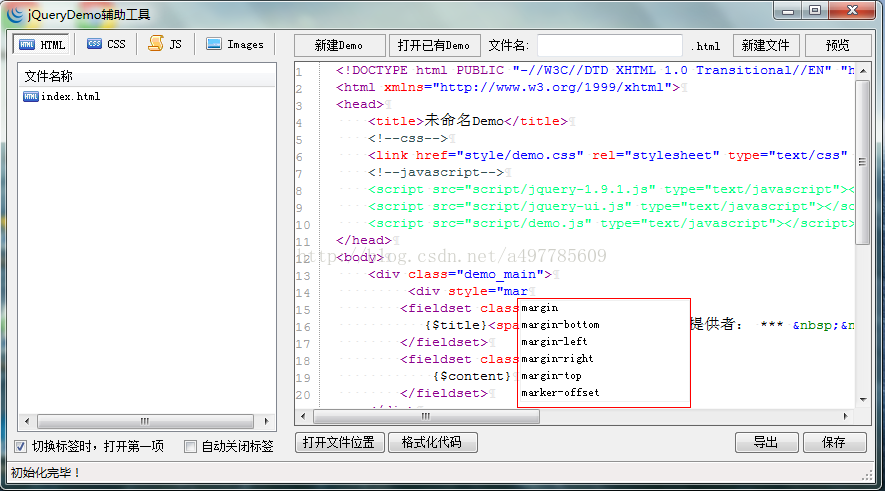Screen dimensions: 885x491
Task: Click the 预览 preview button
Action: pyautogui.click(x=838, y=45)
